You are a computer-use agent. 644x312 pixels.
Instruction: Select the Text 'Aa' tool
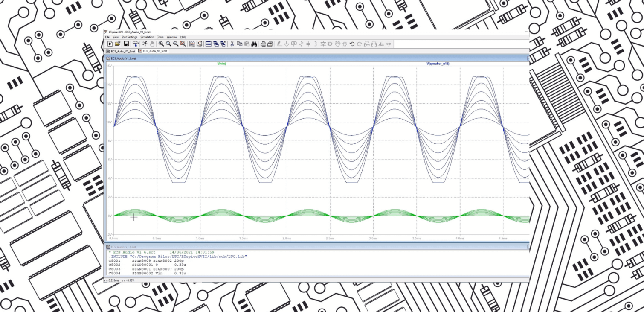(381, 44)
